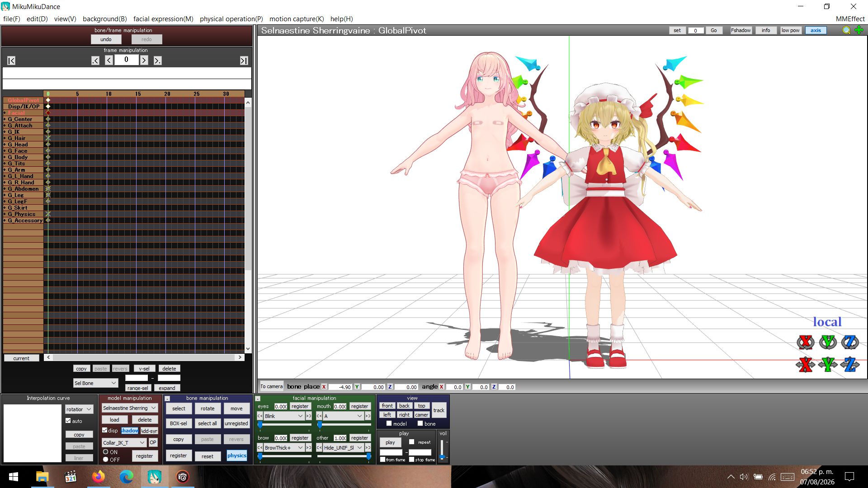Switch the view to front
This screenshot has width=868, height=488.
(x=387, y=406)
